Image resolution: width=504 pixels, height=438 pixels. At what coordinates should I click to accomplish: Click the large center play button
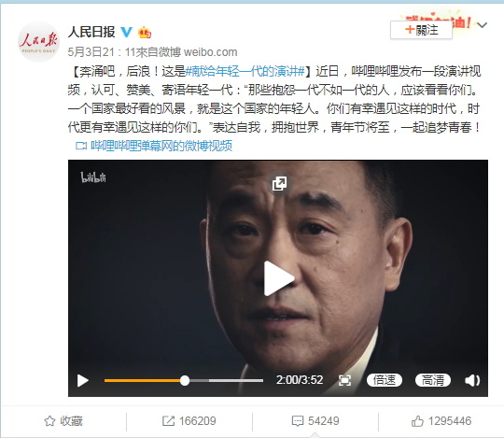(279, 278)
